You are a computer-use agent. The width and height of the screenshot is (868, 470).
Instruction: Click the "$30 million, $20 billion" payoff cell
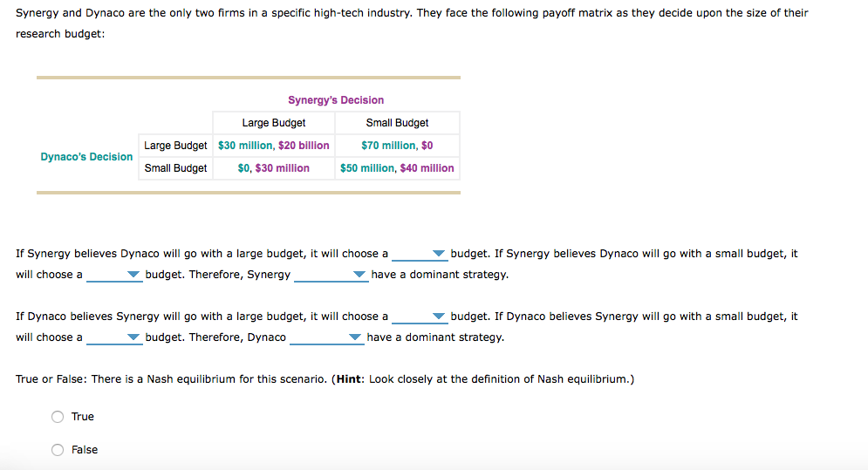tap(274, 146)
